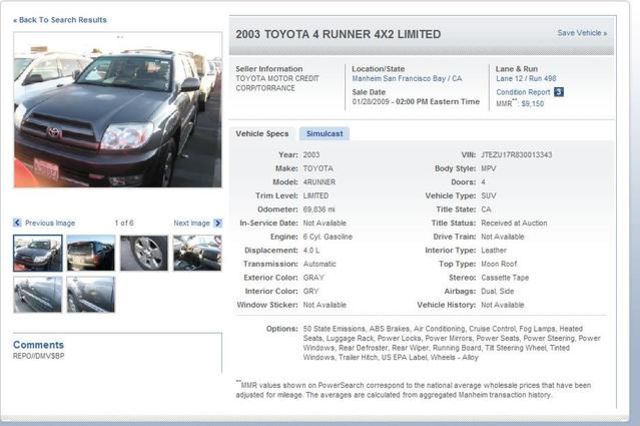Switch to the Vehicle Specs tab

pos(262,133)
